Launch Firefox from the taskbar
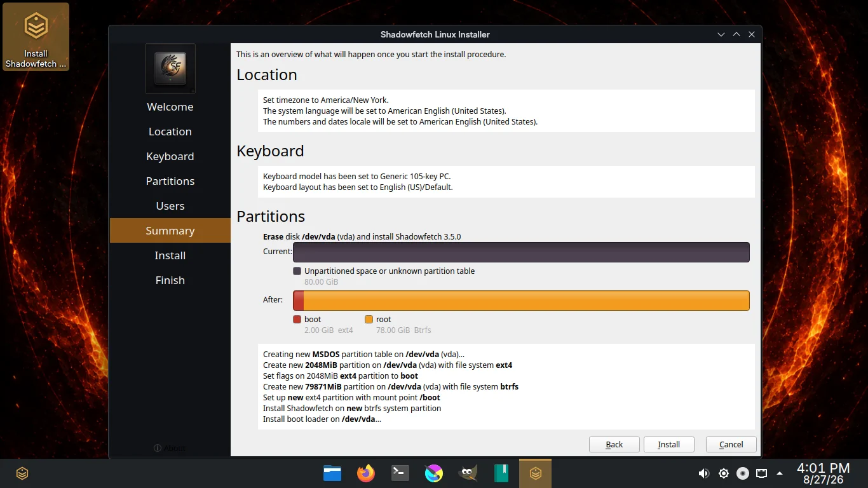Screen dimensions: 868x488 [x=366, y=473]
